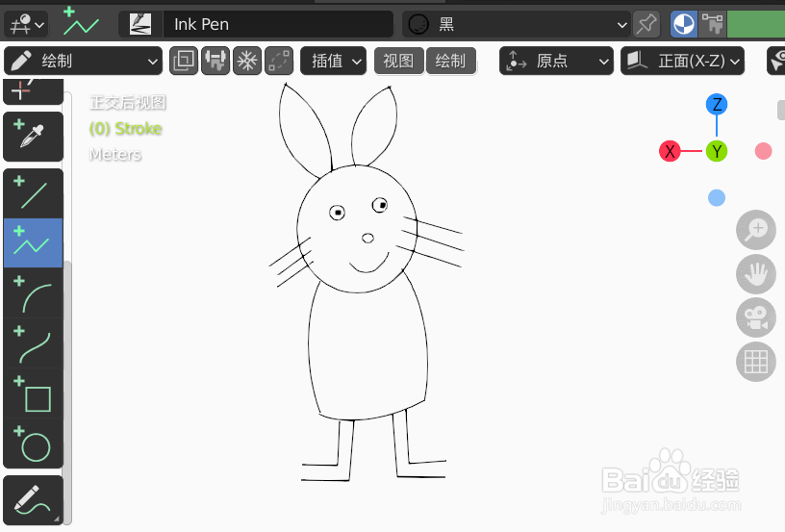Image resolution: width=785 pixels, height=532 pixels.
Task: Toggle multiframe editing button
Action: point(215,61)
